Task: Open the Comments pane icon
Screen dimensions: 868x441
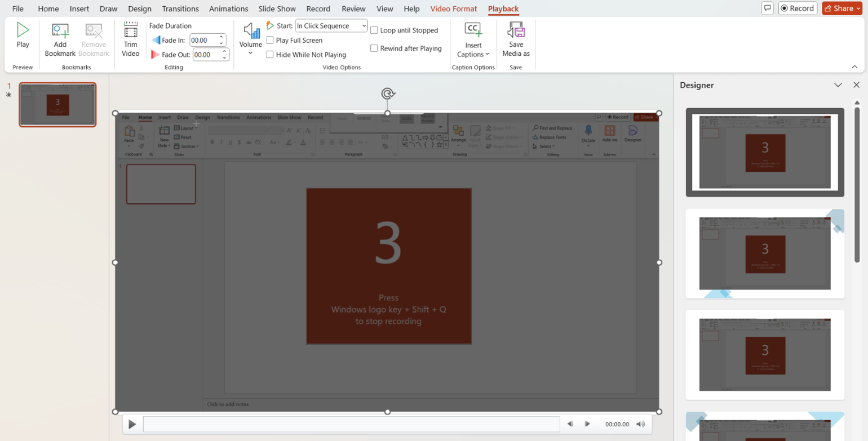Action: pos(767,8)
